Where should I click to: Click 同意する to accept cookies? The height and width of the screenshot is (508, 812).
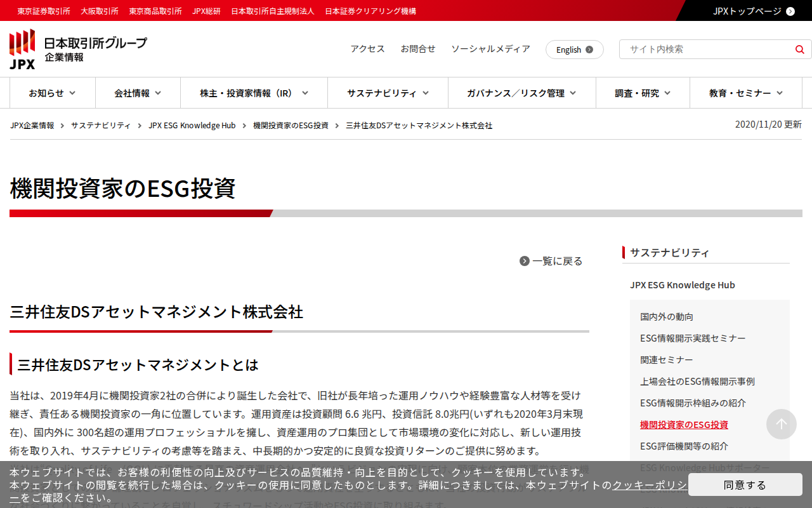point(745,485)
